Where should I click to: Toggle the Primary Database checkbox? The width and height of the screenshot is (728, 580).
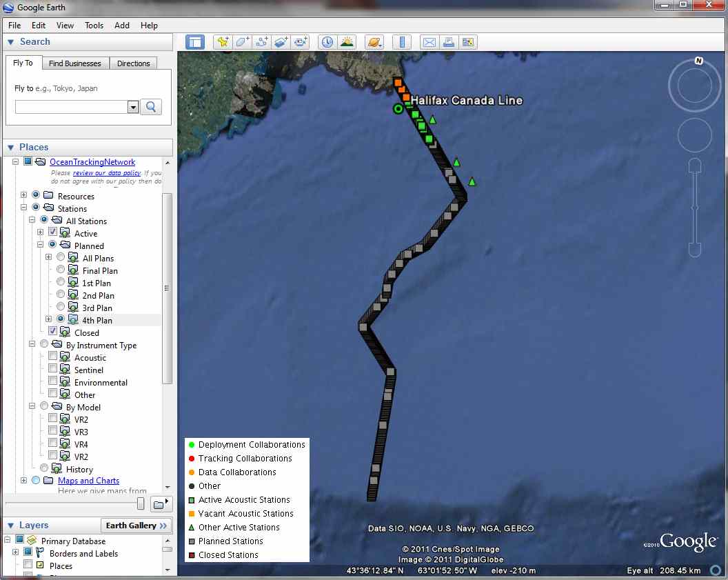pyautogui.click(x=19, y=539)
